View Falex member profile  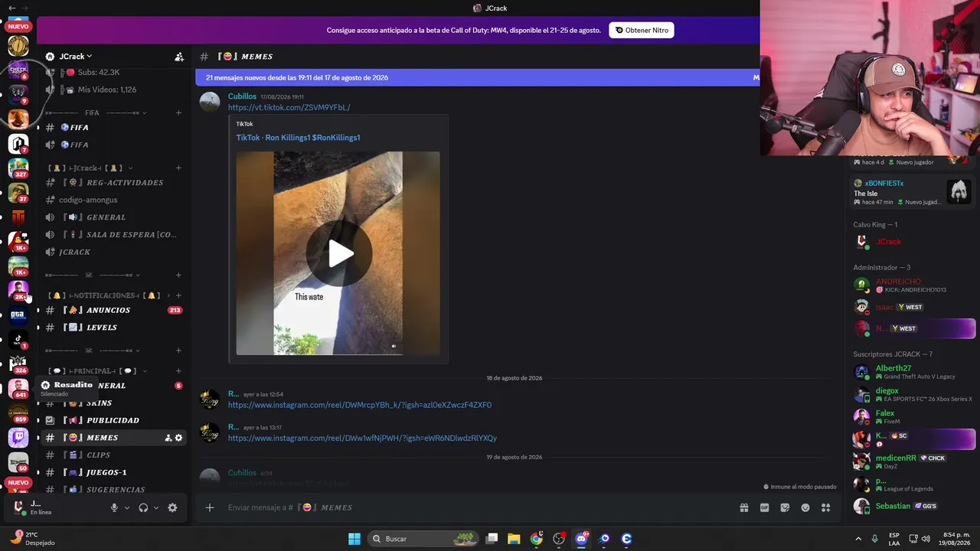(x=914, y=417)
